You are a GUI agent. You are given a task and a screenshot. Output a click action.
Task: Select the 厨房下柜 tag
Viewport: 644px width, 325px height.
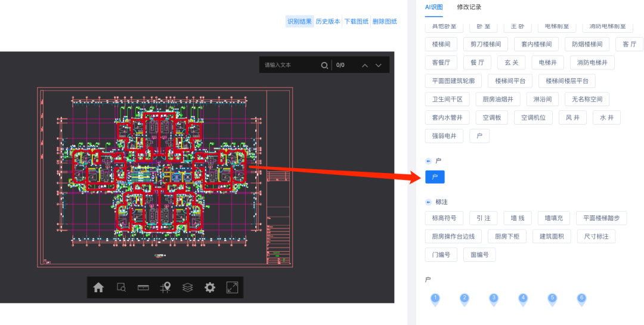point(507,236)
